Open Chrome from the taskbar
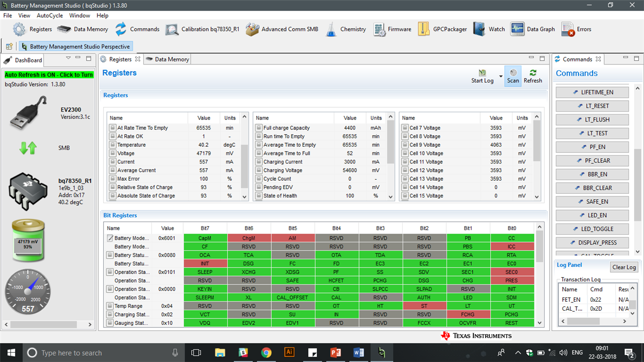Screen dimensions: 644x362 [x=266, y=353]
